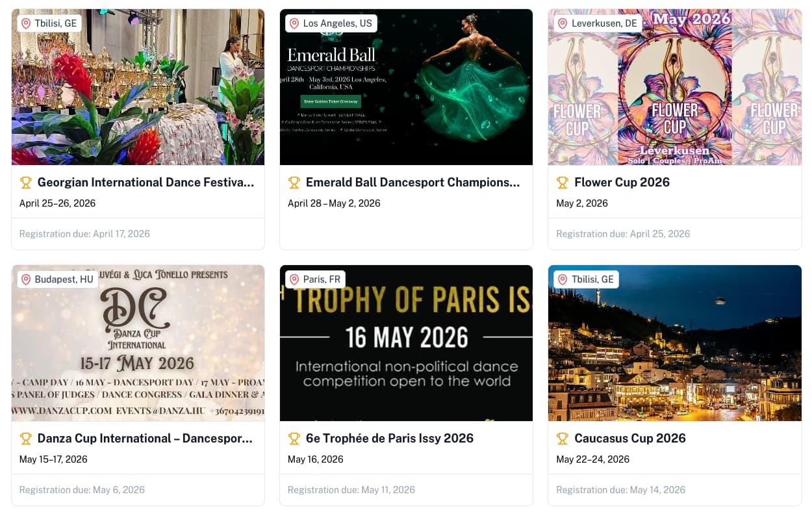
Task: Click the trophy icon beside 6e Trophée de Paris
Action: (x=294, y=439)
